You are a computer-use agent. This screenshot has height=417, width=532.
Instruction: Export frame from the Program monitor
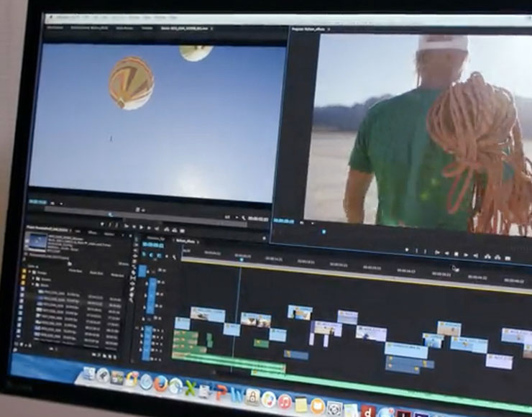[508, 258]
